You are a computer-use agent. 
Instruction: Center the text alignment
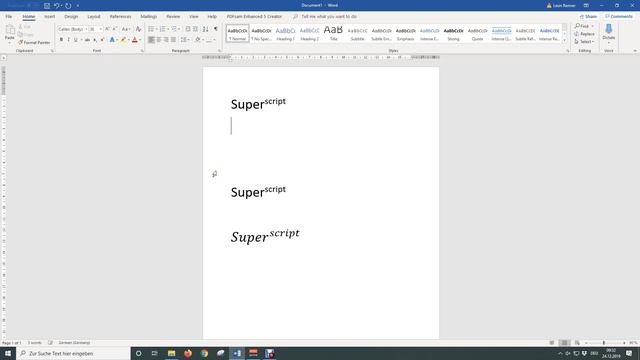tap(159, 40)
